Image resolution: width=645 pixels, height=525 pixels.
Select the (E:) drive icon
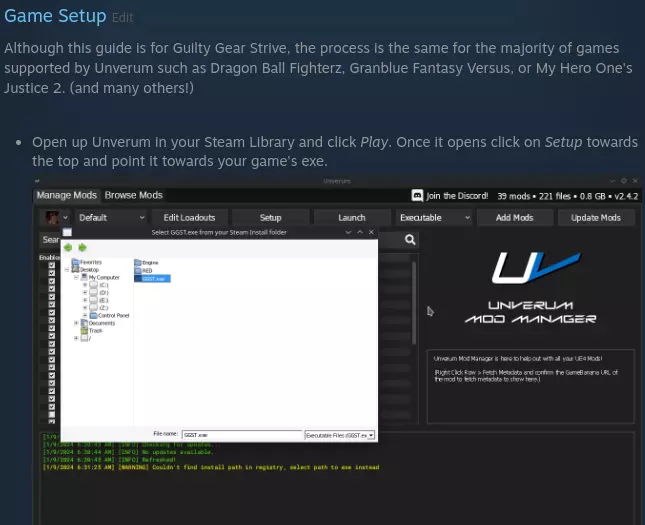[93, 300]
